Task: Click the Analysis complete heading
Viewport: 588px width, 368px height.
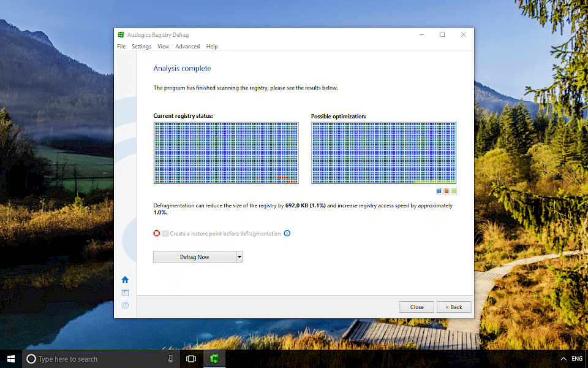Action: pos(183,68)
